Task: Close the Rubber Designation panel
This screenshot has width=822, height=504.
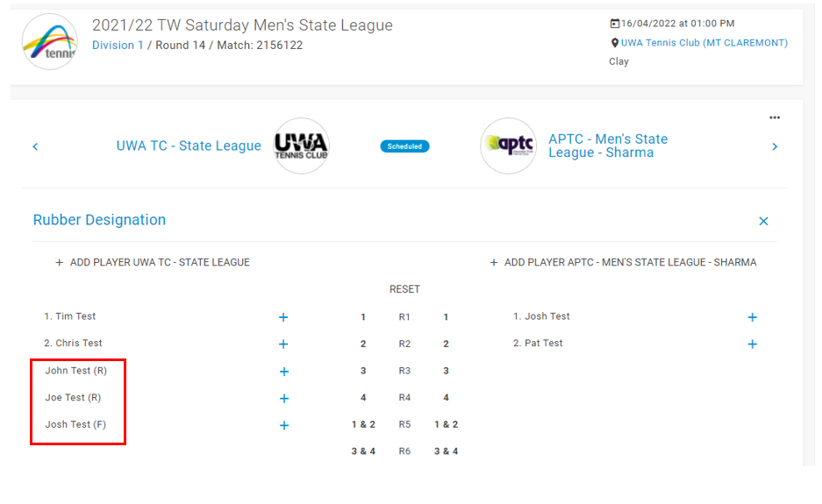Action: pyautogui.click(x=763, y=221)
